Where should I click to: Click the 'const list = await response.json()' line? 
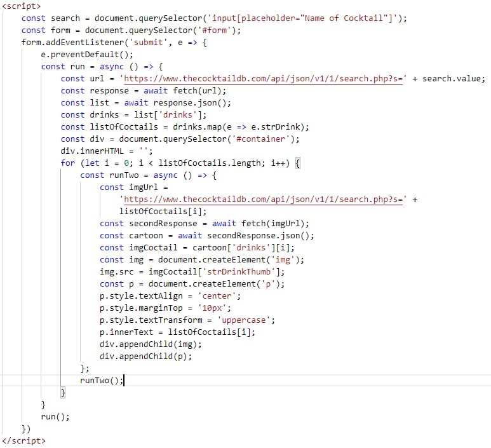[145, 103]
